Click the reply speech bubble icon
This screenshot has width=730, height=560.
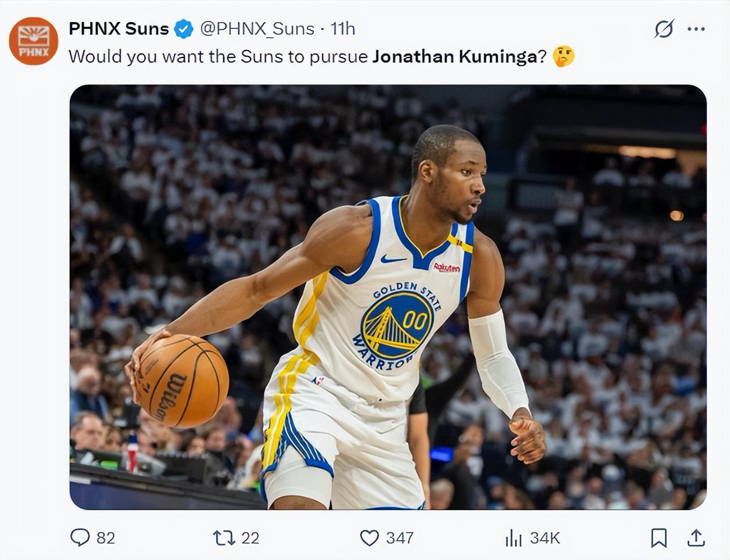point(80,538)
